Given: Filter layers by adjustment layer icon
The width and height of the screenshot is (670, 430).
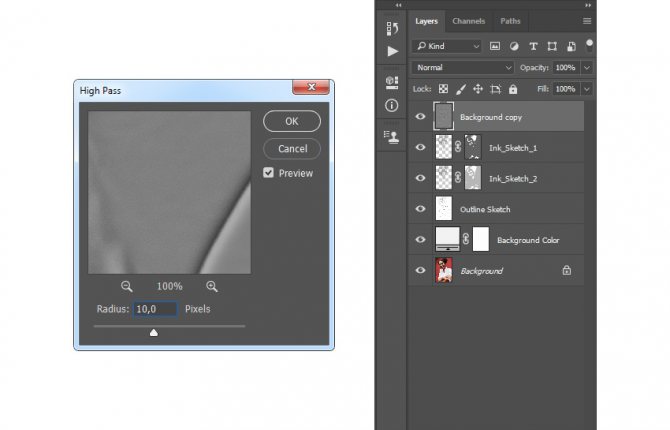Looking at the screenshot, I should pyautogui.click(x=514, y=46).
